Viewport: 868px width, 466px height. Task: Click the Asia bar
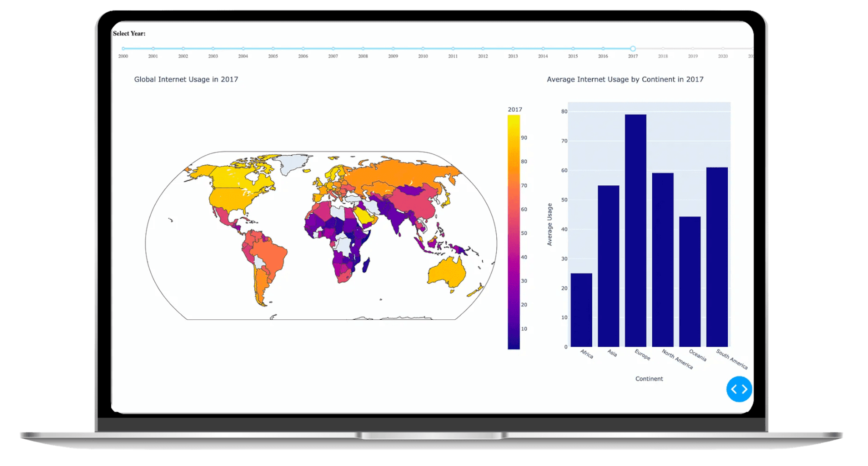click(608, 266)
